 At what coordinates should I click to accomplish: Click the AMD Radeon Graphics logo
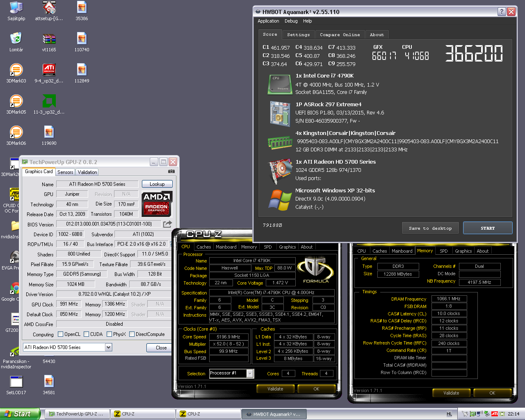click(x=157, y=203)
